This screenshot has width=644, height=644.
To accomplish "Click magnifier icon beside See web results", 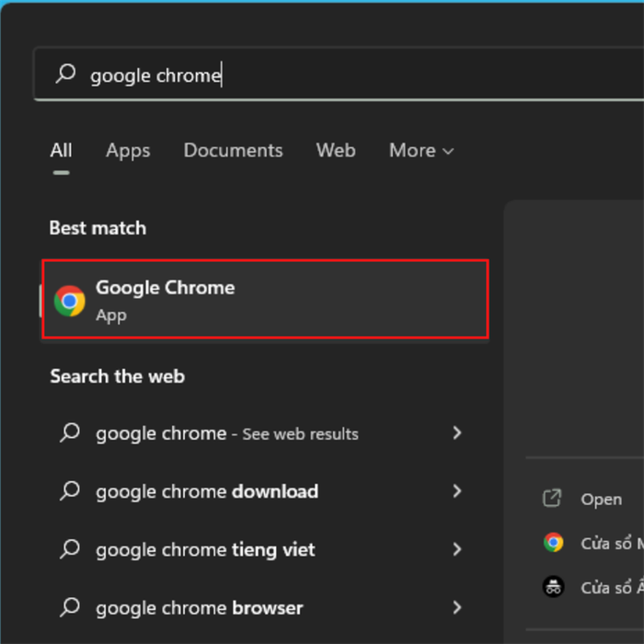I will point(70,432).
